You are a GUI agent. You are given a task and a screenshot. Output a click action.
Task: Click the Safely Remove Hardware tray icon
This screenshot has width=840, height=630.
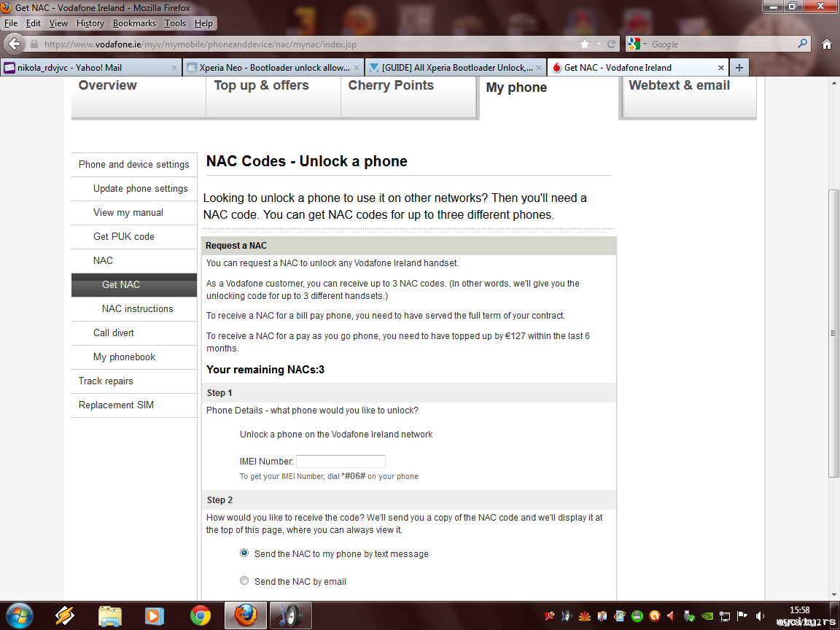click(x=690, y=616)
